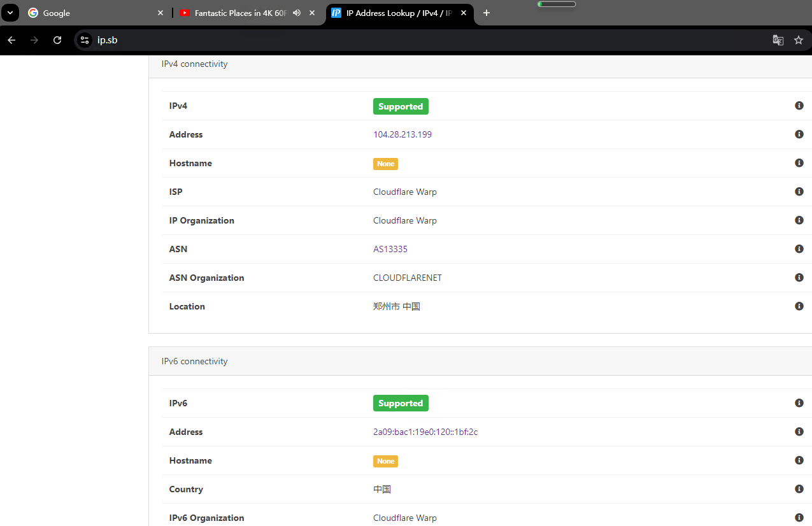Image resolution: width=812 pixels, height=526 pixels.
Task: View site information for ip.sb
Action: pos(85,40)
